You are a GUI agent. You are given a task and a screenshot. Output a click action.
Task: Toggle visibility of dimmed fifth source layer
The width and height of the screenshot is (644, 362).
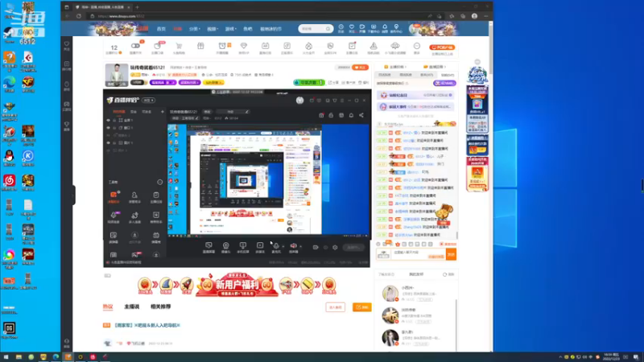109,150
